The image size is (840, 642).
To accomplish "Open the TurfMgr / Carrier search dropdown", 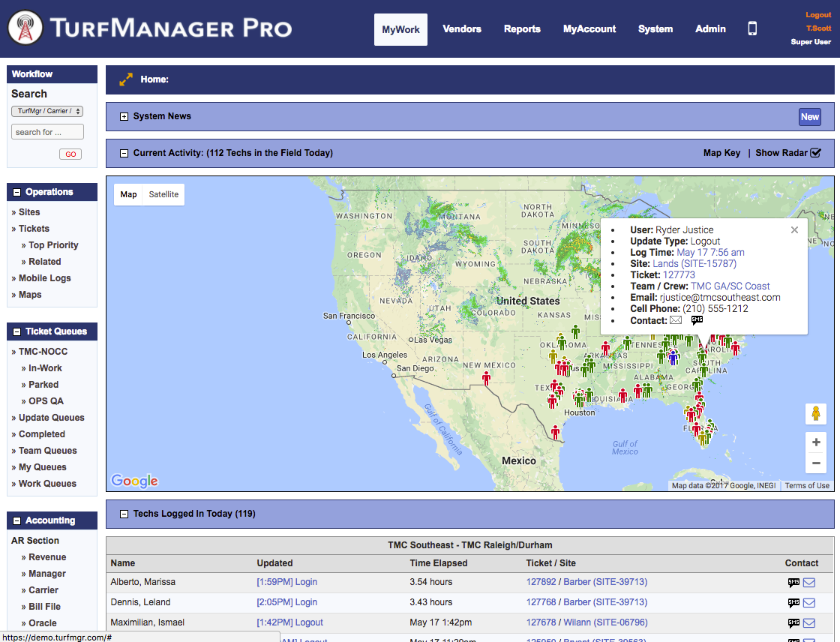I will (x=47, y=111).
